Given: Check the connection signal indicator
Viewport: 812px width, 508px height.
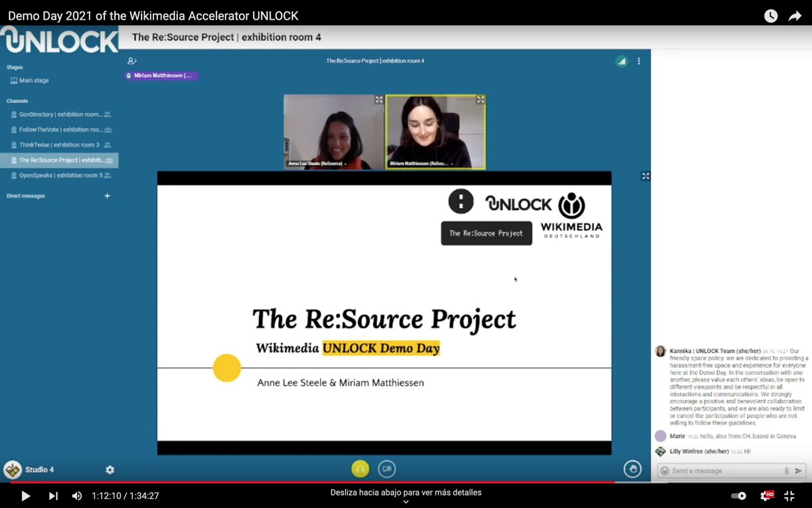Looking at the screenshot, I should pyautogui.click(x=621, y=61).
